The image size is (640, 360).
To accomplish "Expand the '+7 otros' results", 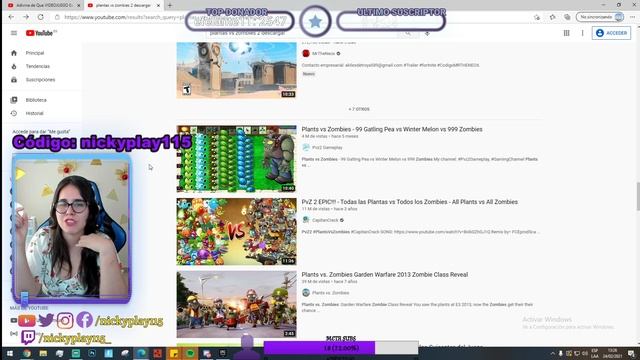I will (359, 109).
